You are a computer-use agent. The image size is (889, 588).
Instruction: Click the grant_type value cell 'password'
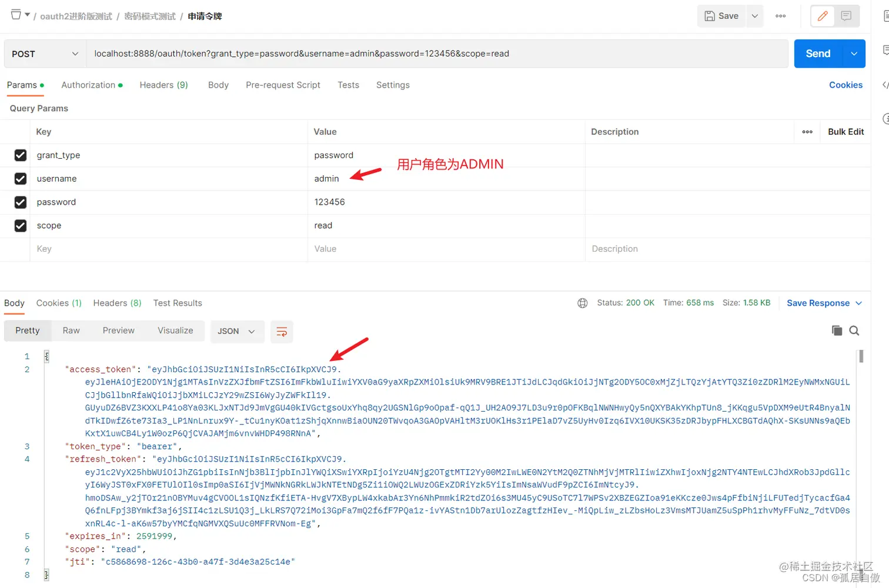[446, 155]
